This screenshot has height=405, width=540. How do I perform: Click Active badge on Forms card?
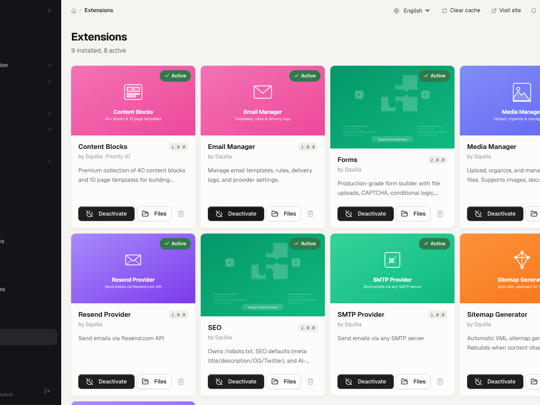click(434, 76)
